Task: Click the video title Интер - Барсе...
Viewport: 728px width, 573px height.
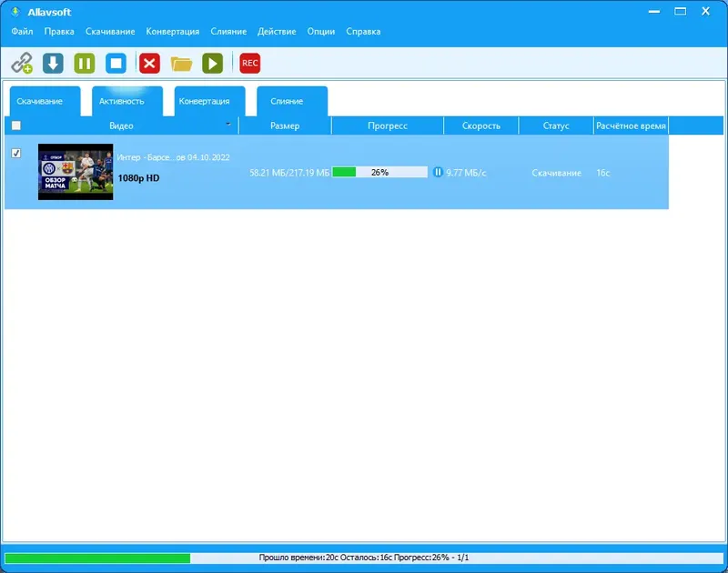Action: [173, 157]
